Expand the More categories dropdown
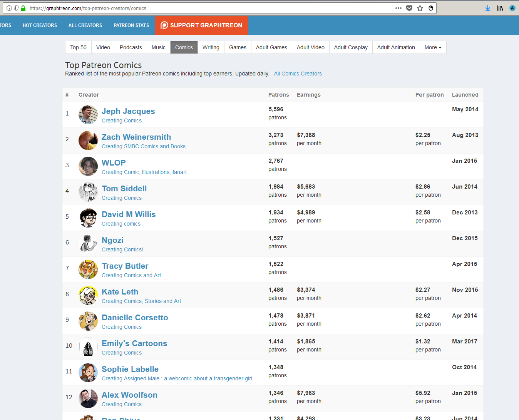 click(x=433, y=47)
